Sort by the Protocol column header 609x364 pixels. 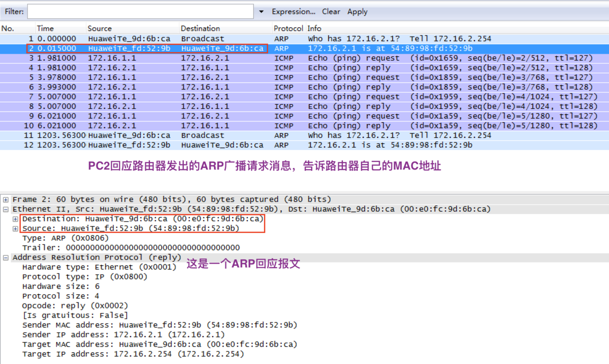(288, 28)
